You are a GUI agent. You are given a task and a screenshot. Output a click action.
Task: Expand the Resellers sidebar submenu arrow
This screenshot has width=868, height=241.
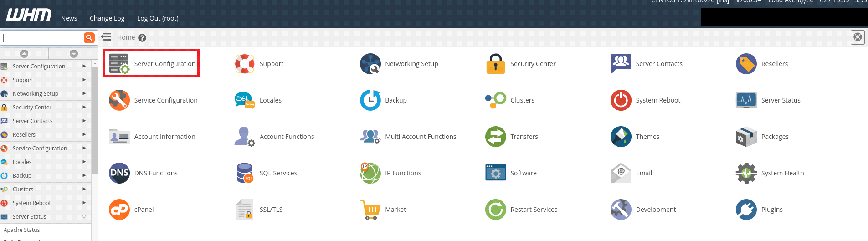coord(84,134)
